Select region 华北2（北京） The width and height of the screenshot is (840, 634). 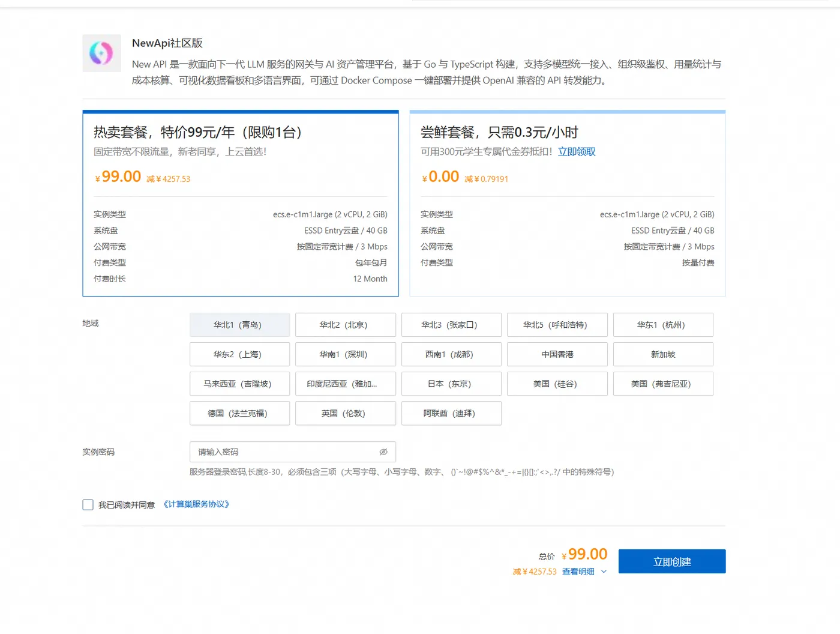point(346,325)
